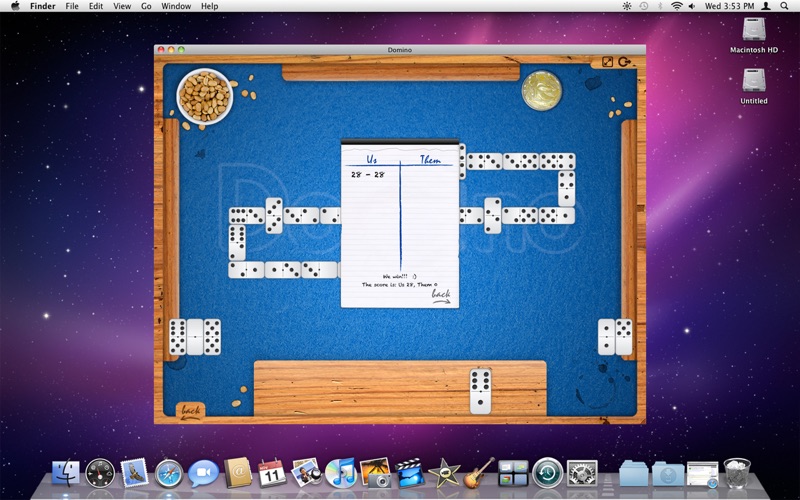Image resolution: width=800 pixels, height=500 pixels.
Task: Click the document stack beside the Trash
Action: point(703,474)
